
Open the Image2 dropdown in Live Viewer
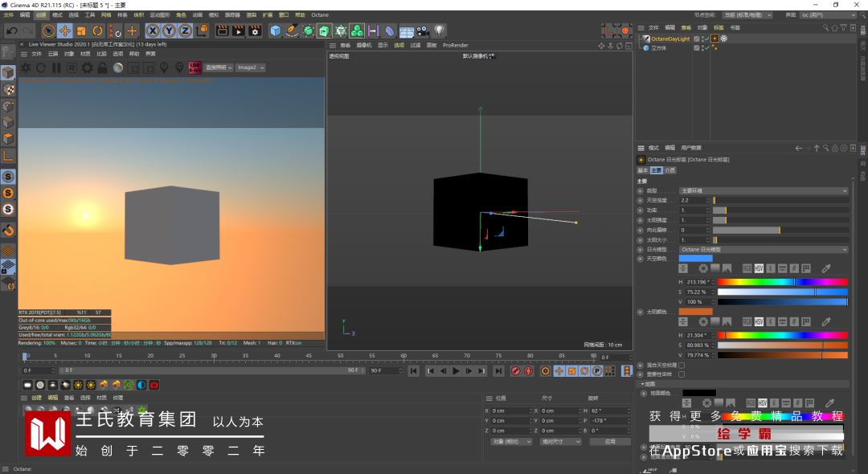point(249,67)
